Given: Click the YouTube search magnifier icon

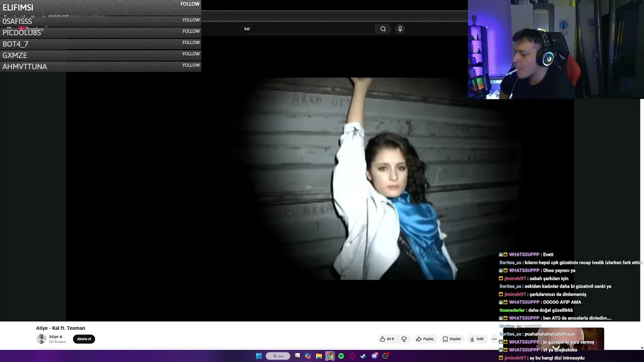Looking at the screenshot, I should 383,29.
